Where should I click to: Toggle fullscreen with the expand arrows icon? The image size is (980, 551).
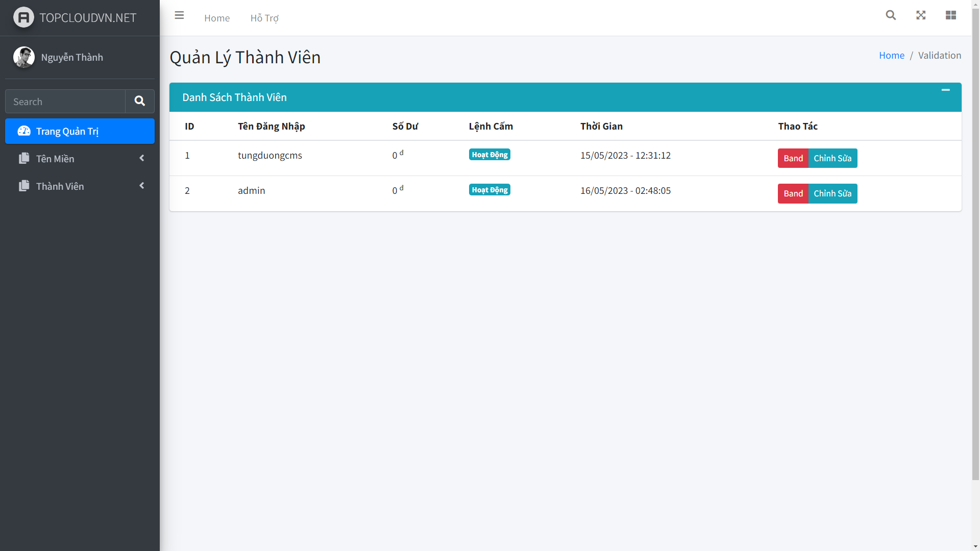click(x=921, y=15)
